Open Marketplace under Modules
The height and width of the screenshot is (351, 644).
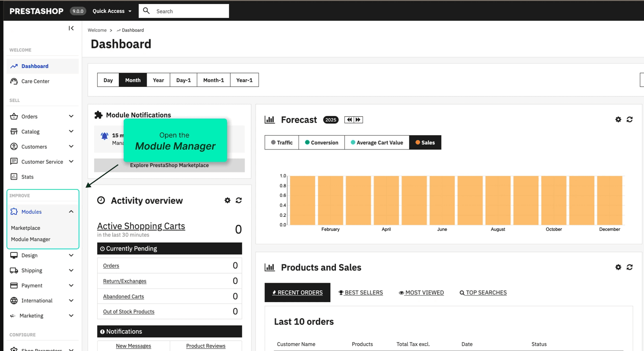(25, 228)
